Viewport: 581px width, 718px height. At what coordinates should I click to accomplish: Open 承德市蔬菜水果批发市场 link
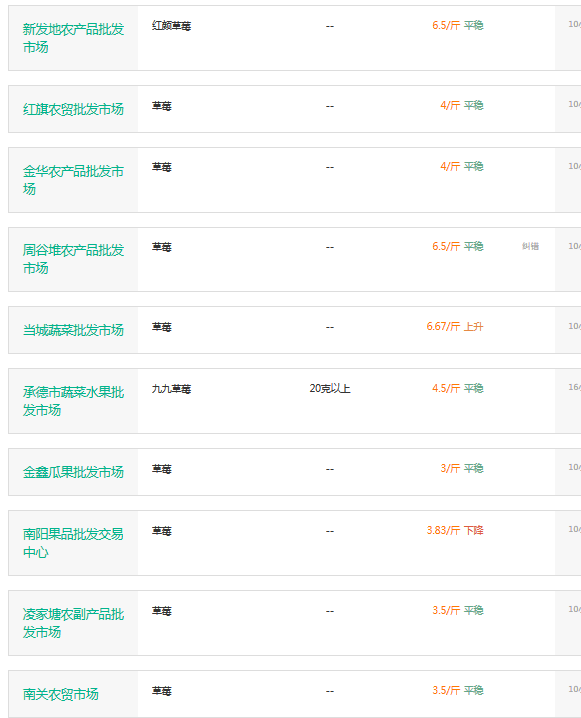pyautogui.click(x=73, y=401)
